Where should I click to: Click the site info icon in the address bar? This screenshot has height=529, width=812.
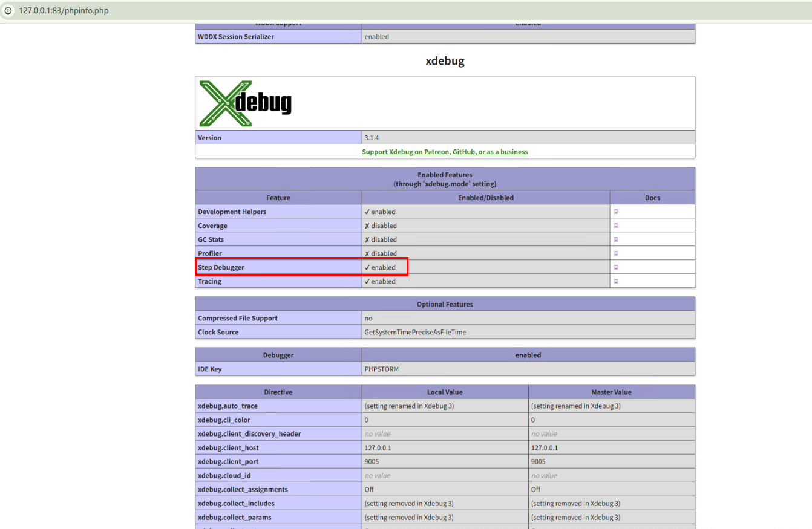pos(8,11)
